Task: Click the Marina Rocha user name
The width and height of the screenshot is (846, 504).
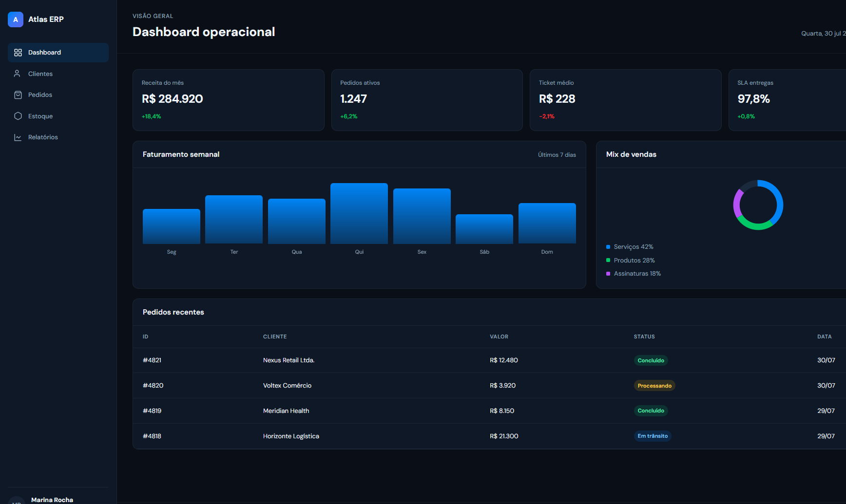Action: click(x=52, y=500)
